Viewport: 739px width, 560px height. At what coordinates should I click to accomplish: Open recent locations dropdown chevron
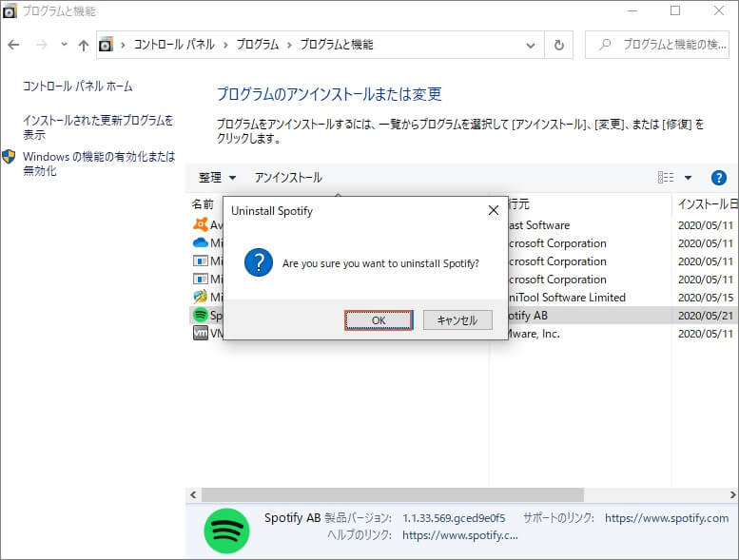[64, 45]
